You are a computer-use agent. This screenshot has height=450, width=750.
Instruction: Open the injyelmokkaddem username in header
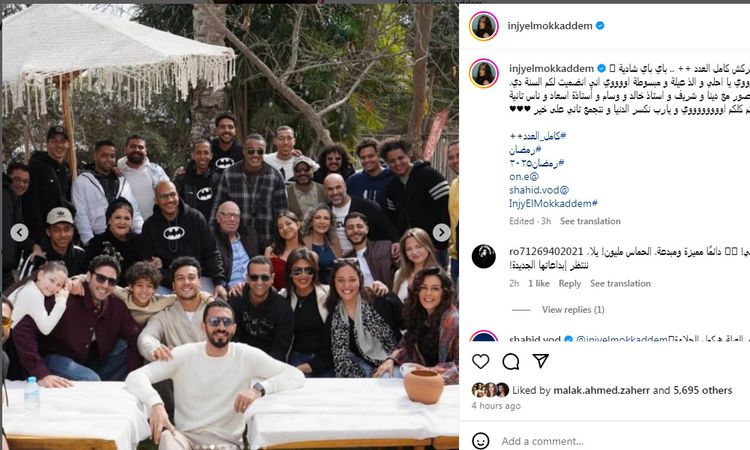550,26
